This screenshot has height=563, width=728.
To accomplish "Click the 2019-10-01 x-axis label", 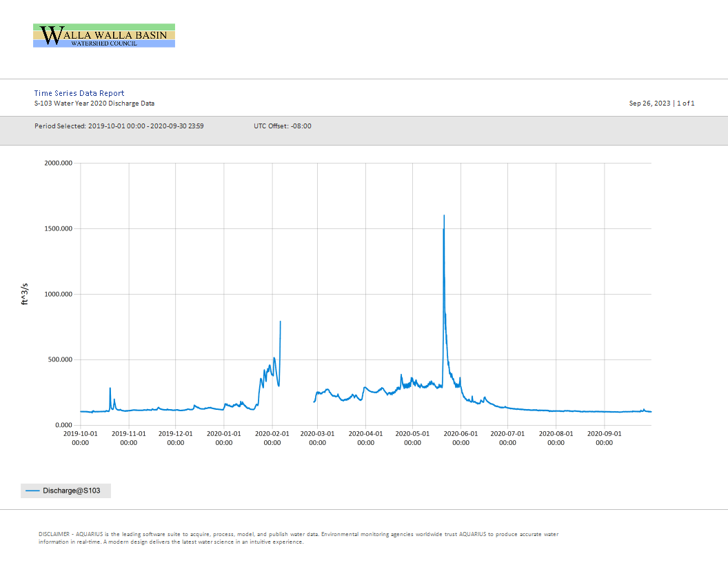I will 81,438.
